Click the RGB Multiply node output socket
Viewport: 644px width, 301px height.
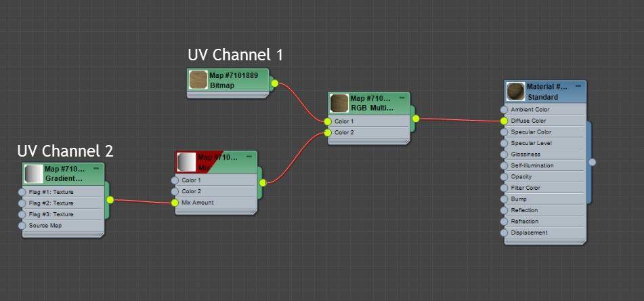coord(415,119)
